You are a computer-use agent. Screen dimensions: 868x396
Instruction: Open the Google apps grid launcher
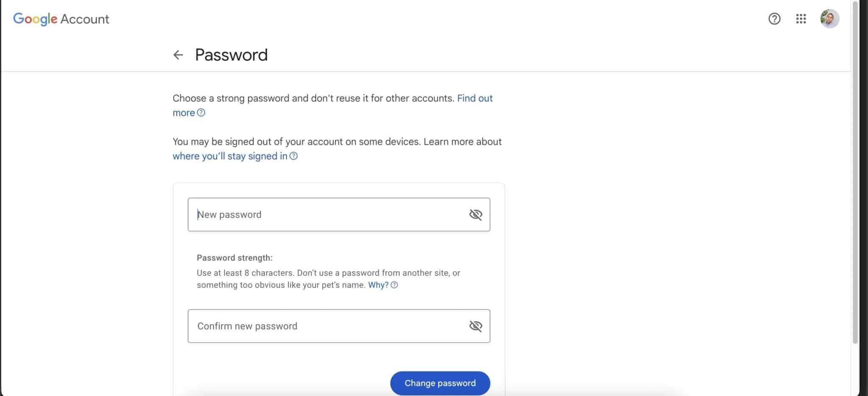point(801,19)
